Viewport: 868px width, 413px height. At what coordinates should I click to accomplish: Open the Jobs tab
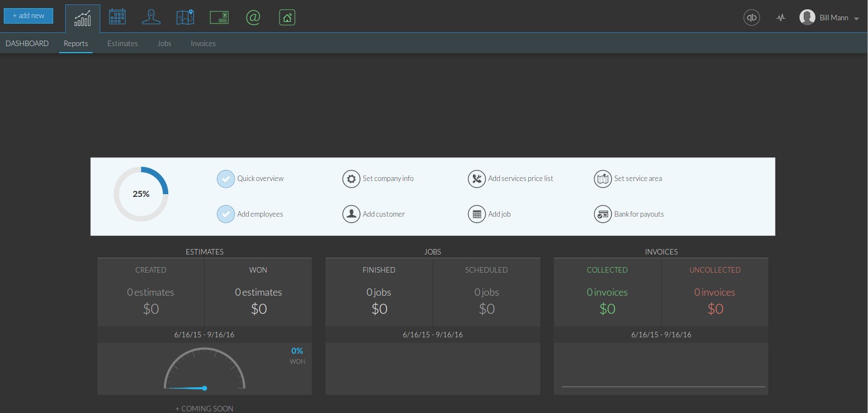(164, 43)
